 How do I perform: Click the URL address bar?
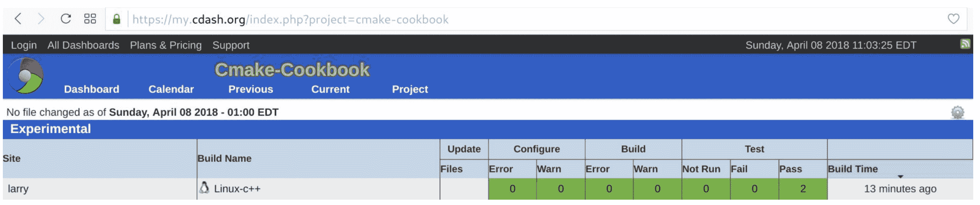[x=533, y=19]
